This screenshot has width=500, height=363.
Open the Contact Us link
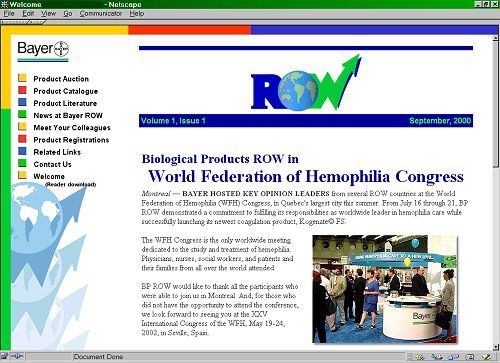[52, 164]
